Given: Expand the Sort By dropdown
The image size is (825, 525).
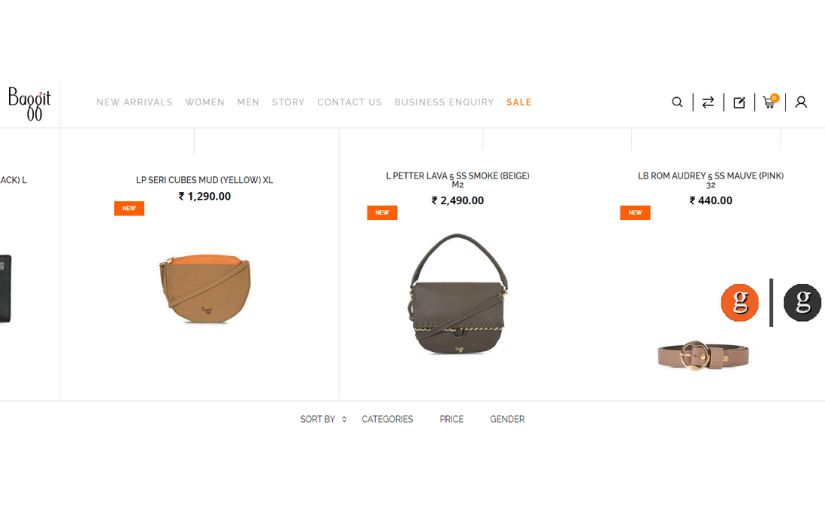Looking at the screenshot, I should pyautogui.click(x=323, y=419).
